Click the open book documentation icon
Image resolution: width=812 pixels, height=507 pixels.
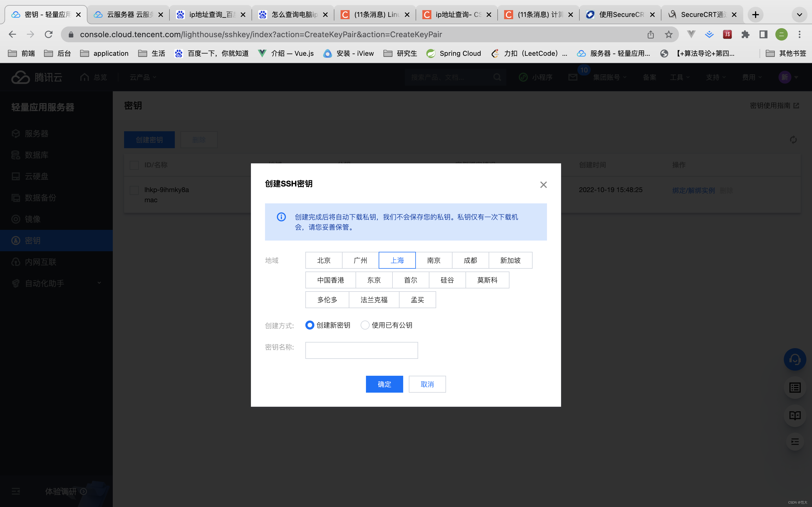tap(795, 415)
